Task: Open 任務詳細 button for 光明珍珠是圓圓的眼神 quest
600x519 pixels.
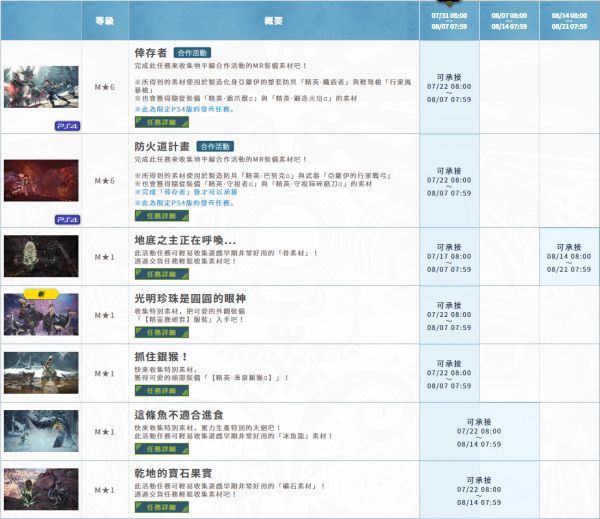Action: click(162, 333)
